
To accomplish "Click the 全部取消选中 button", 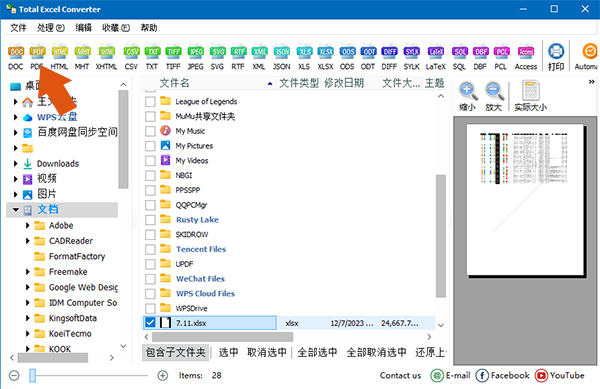I will click(x=376, y=352).
